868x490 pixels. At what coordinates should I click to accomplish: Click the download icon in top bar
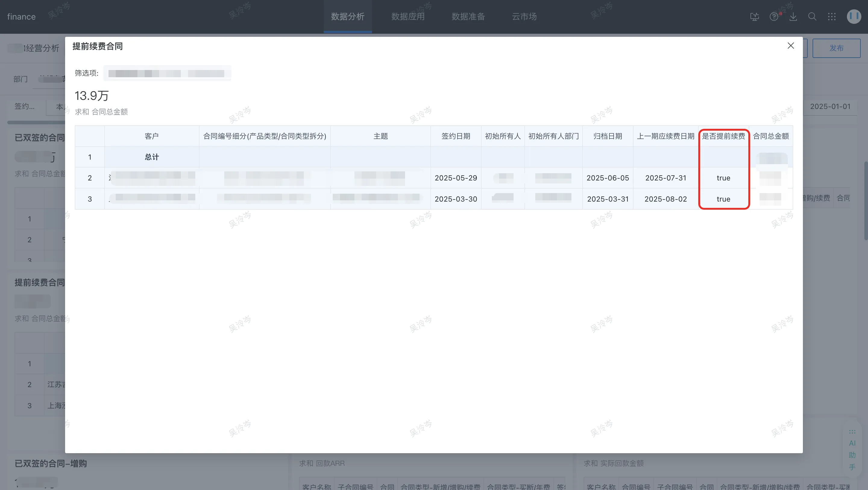click(x=793, y=17)
